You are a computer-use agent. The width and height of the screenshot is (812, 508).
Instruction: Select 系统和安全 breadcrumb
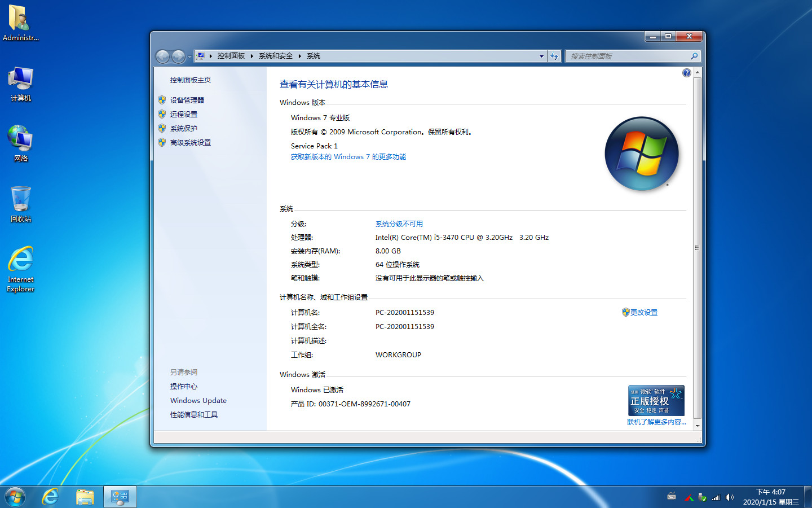[x=276, y=56]
